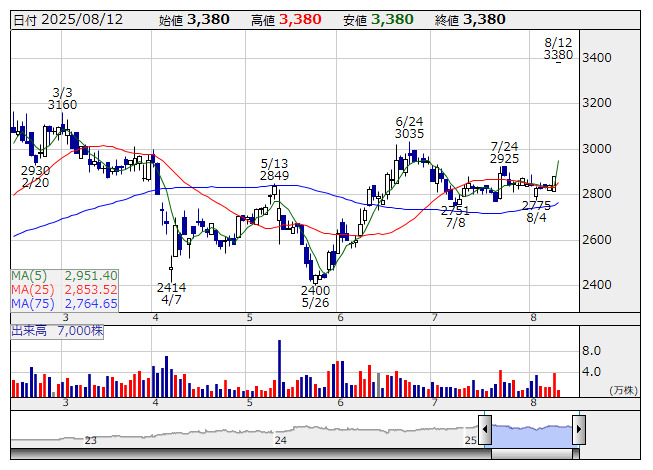The height and width of the screenshot is (470, 653).
Task: Click the scrollbar track left of the thumb
Action: click(251, 454)
